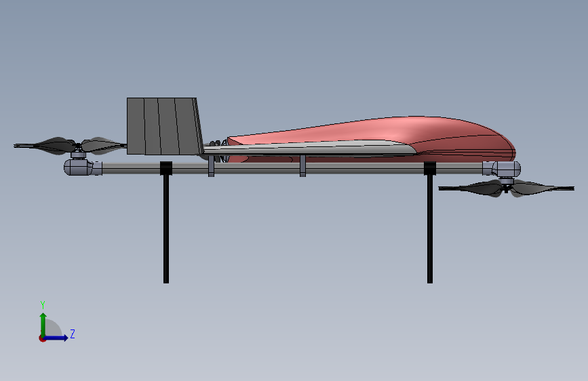588x381 pixels.
Task: Select the center gray bracket under wing
Action: tap(302, 165)
